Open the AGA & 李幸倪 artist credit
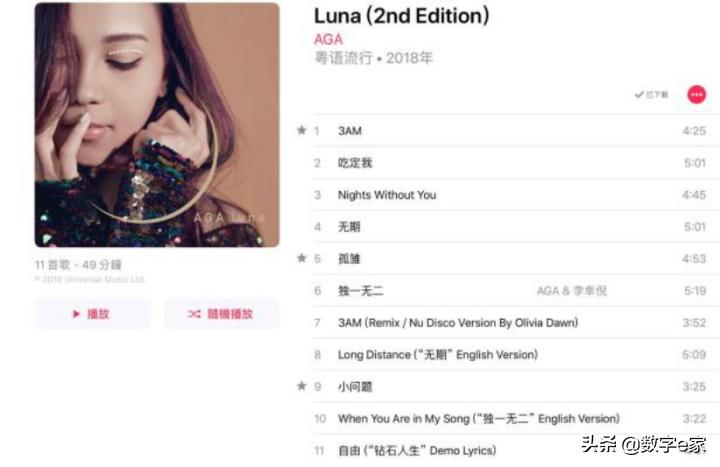The image size is (720, 467). [x=572, y=291]
